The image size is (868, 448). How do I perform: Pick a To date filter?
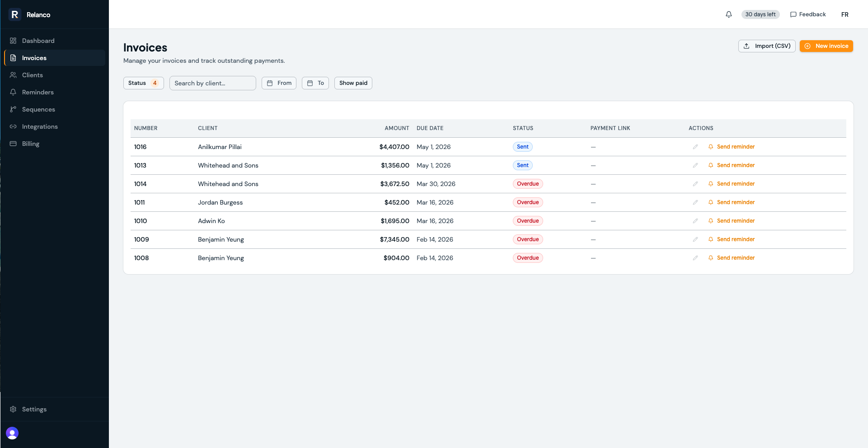click(315, 83)
